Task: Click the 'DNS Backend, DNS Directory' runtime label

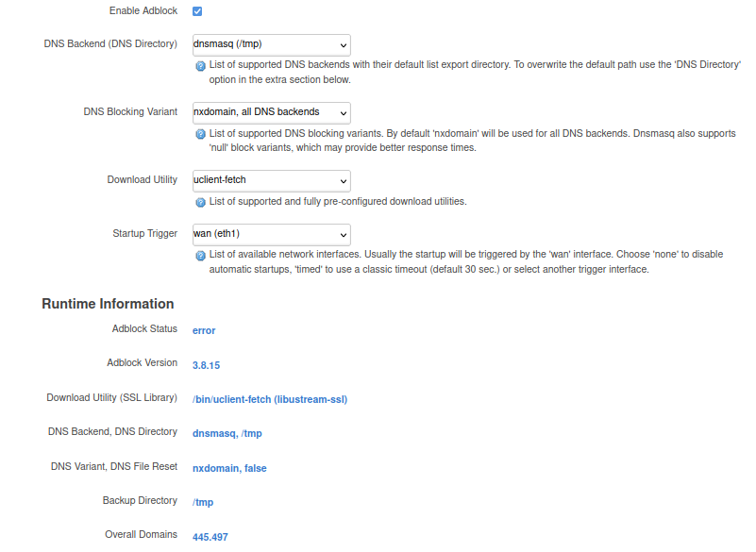Action: pyautogui.click(x=113, y=431)
